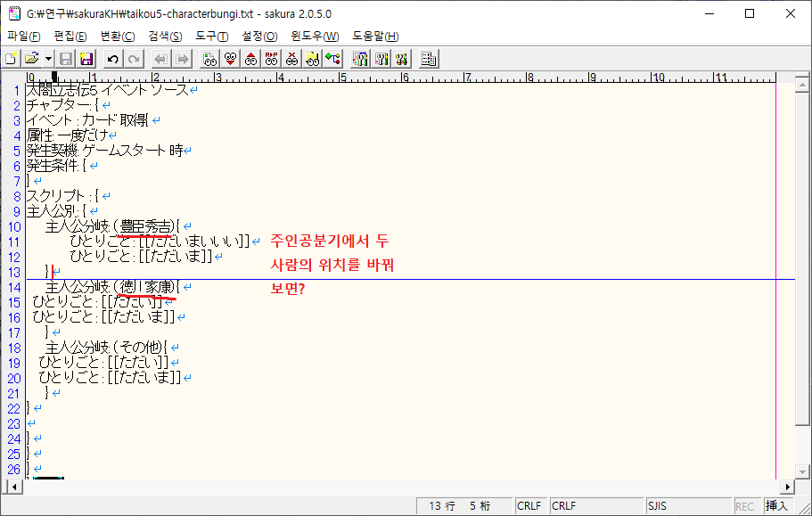Click the Open file folder icon
812x516 pixels.
pyautogui.click(x=32, y=59)
